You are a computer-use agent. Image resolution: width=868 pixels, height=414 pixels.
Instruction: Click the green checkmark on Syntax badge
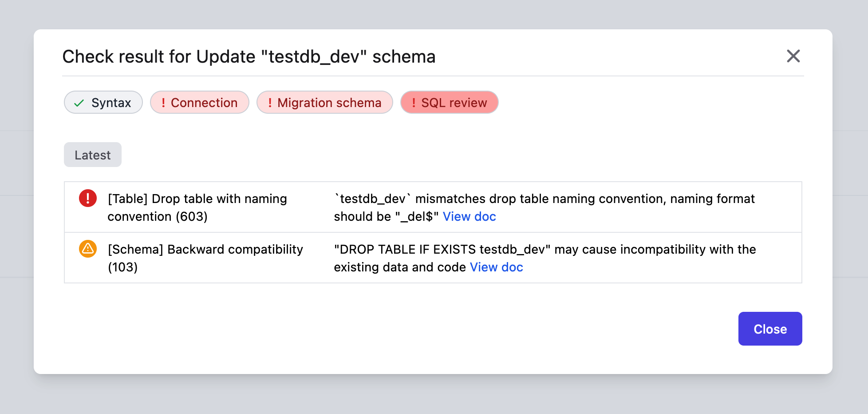pyautogui.click(x=79, y=103)
